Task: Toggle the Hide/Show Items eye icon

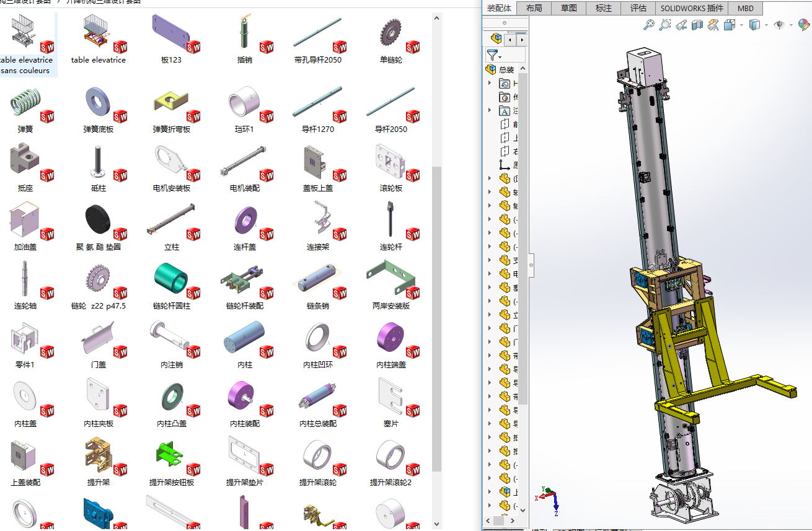Action: 779,25
